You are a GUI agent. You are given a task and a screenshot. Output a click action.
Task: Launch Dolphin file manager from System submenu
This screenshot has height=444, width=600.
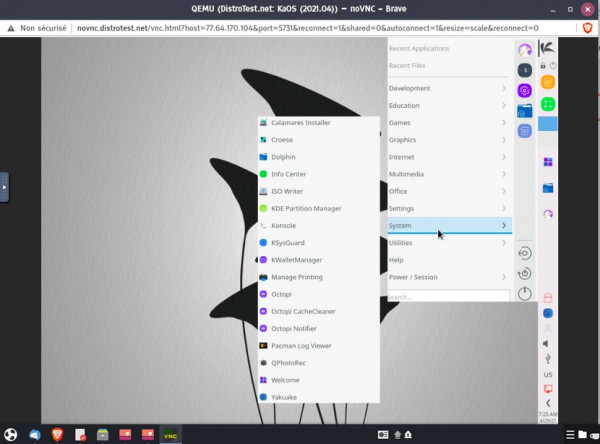point(283,157)
